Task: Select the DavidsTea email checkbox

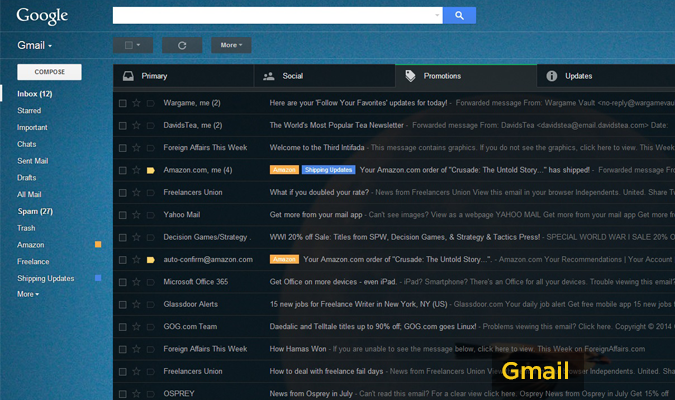Action: click(123, 126)
